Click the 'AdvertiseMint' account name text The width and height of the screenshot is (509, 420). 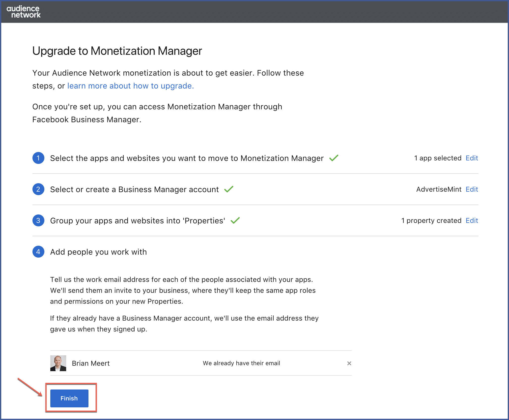click(x=439, y=189)
